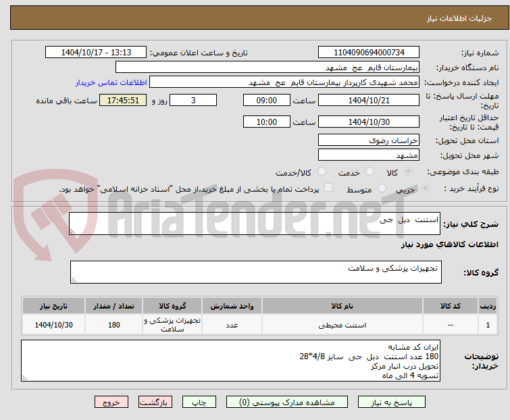Click the چاپ print button

[199, 402]
